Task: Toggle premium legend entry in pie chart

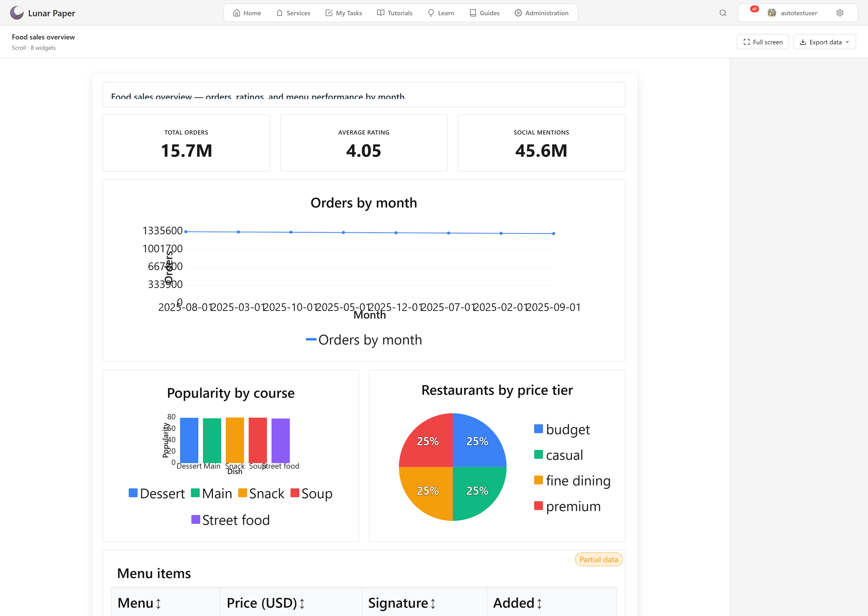Action: click(567, 506)
